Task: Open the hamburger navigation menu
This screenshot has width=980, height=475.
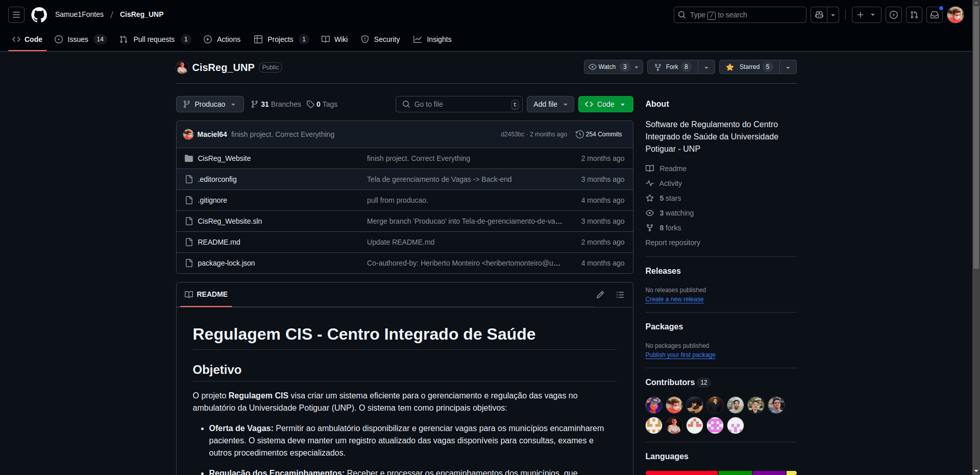Action: (16, 15)
